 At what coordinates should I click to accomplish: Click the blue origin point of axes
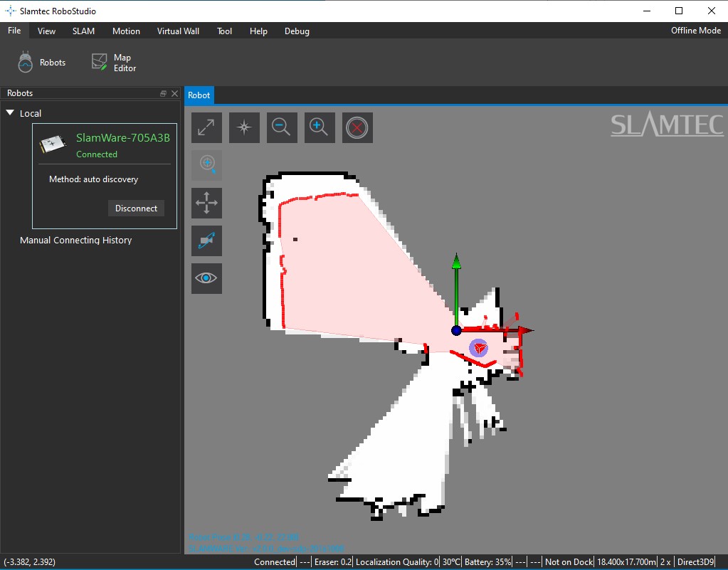(456, 330)
